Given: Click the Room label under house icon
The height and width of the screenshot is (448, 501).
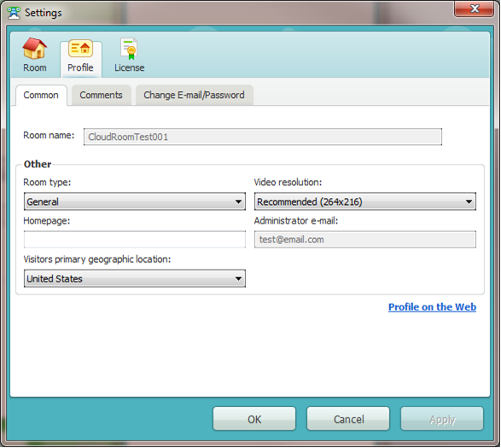Looking at the screenshot, I should coord(35,67).
